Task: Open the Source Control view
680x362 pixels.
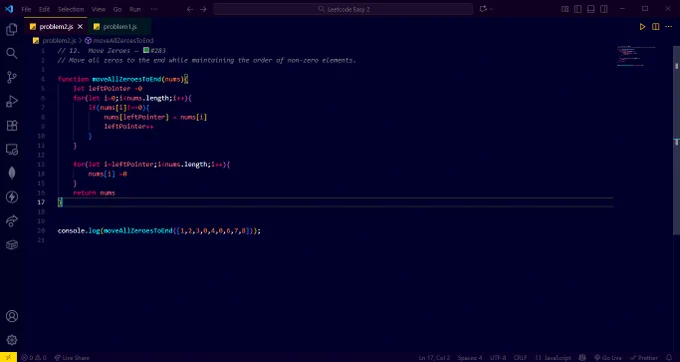Action: click(12, 78)
